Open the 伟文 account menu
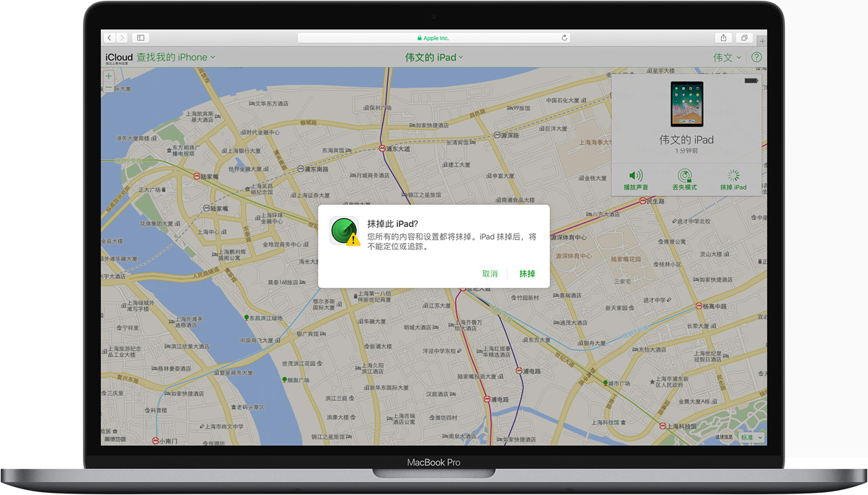 727,57
